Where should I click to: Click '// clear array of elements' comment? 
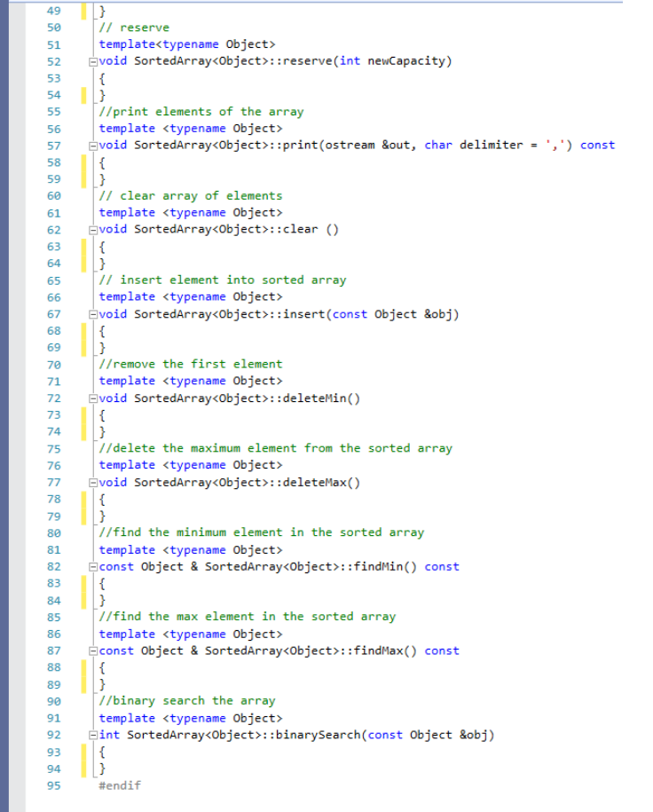pyautogui.click(x=191, y=196)
